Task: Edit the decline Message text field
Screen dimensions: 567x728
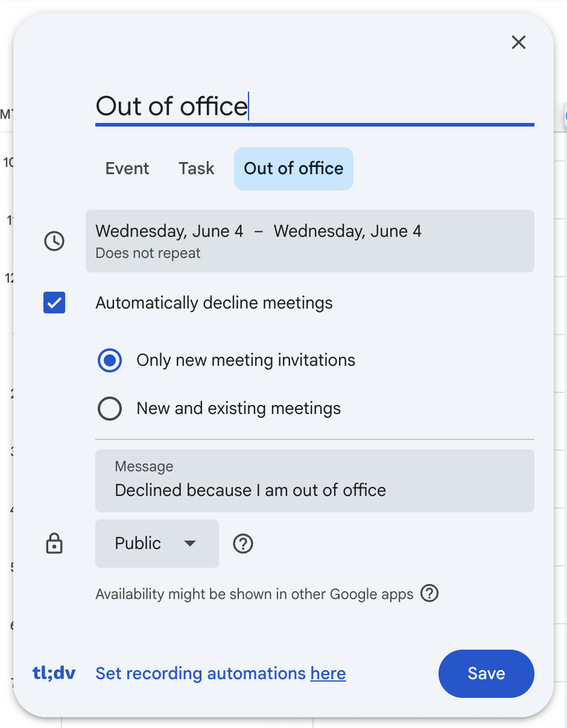Action: [x=314, y=490]
